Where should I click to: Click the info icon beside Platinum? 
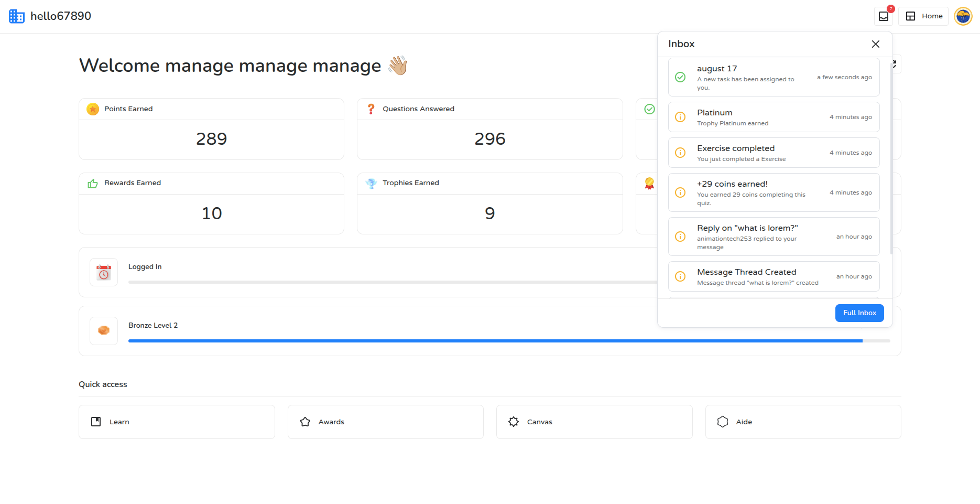click(680, 117)
